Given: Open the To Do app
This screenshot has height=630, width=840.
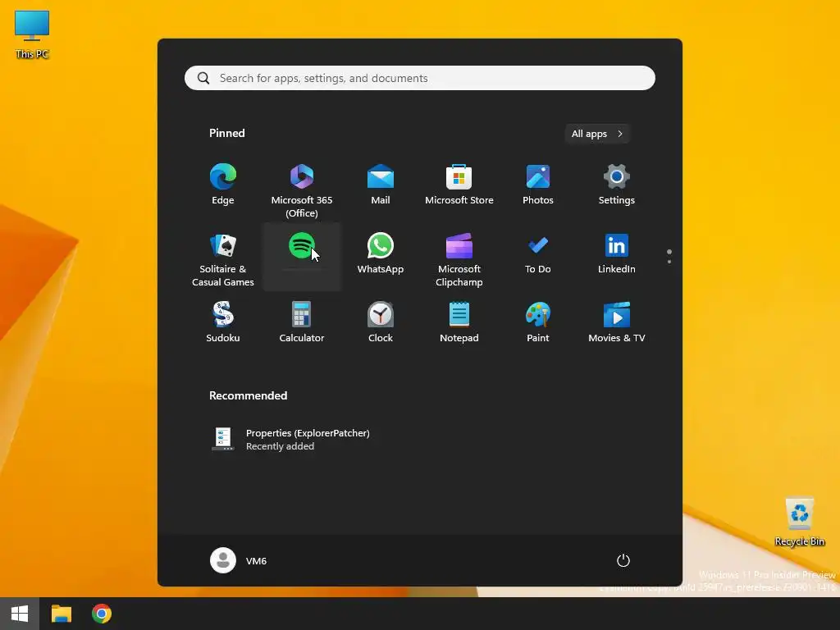Looking at the screenshot, I should pyautogui.click(x=538, y=253).
